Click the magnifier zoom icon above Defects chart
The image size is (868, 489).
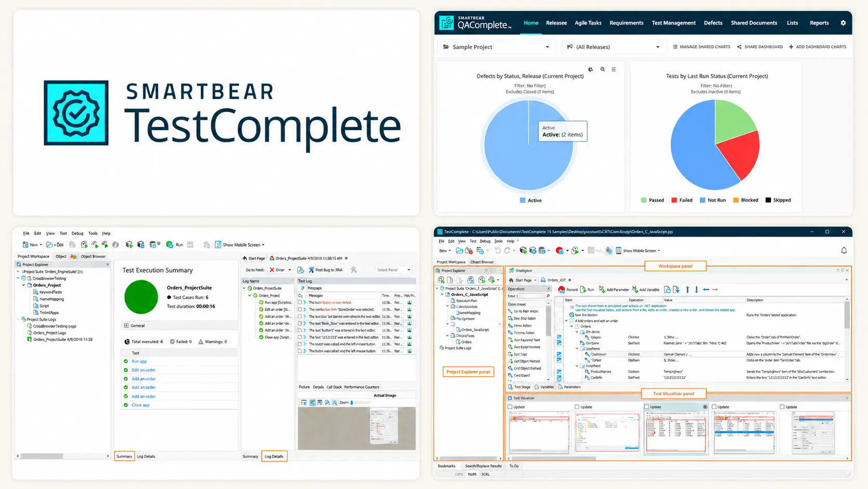tap(603, 69)
